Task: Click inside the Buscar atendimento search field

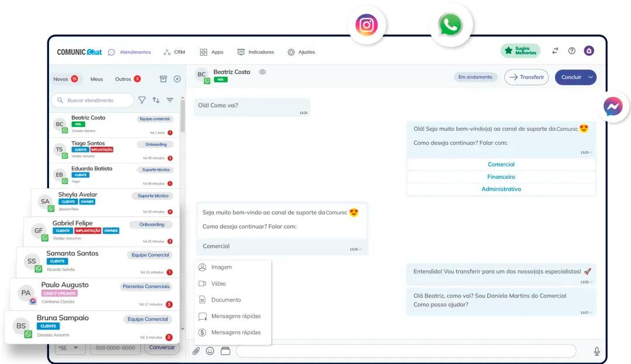Action: (93, 100)
